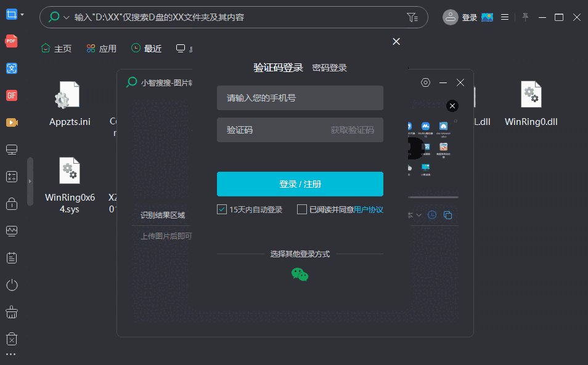
Task: Open the search filter icon
Action: tap(412, 17)
